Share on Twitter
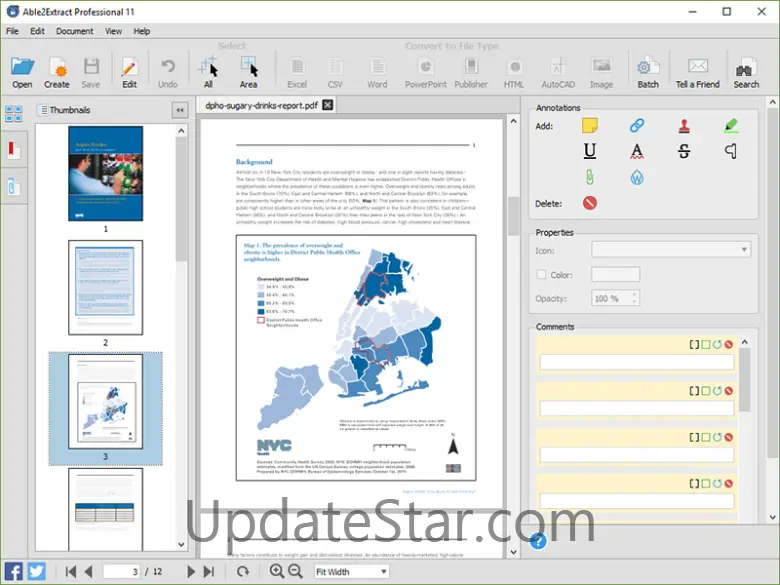780x585 pixels. coord(36,571)
